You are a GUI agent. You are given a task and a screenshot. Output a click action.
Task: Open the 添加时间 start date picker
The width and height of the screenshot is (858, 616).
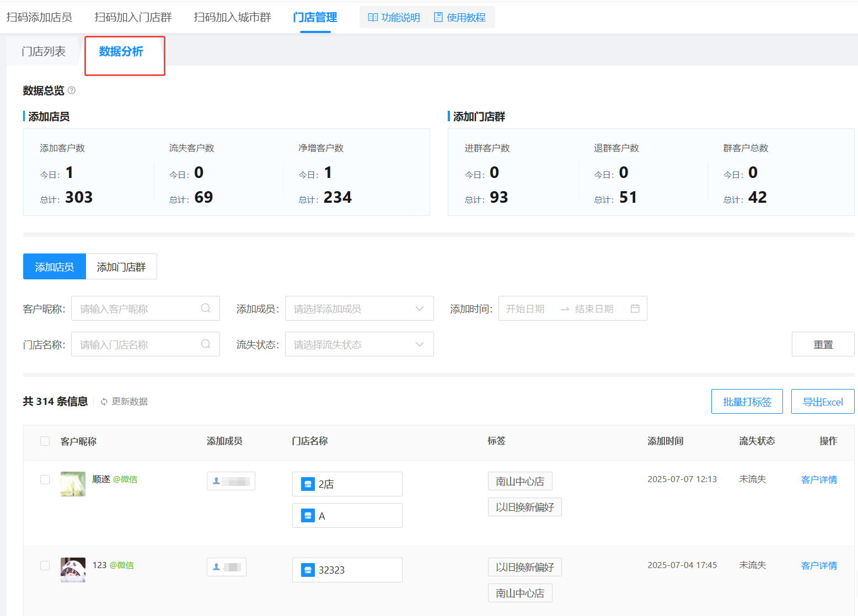pyautogui.click(x=525, y=309)
